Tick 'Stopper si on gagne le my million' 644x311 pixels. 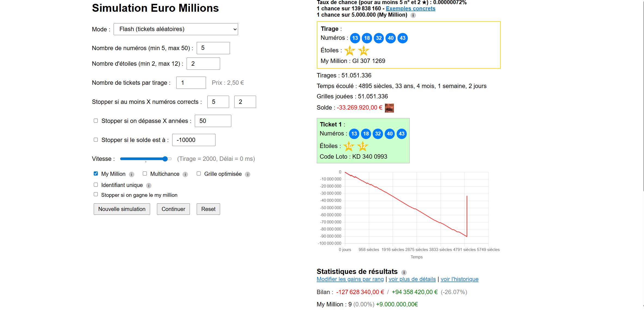coord(96,194)
